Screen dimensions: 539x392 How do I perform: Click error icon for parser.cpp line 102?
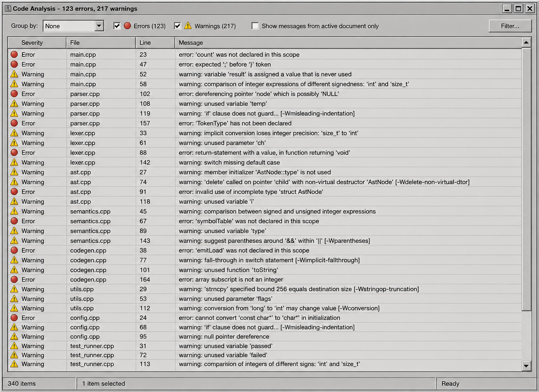point(14,94)
